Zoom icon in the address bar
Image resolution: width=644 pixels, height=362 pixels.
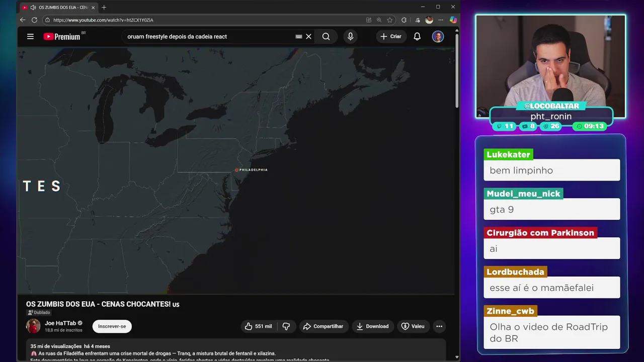(379, 20)
